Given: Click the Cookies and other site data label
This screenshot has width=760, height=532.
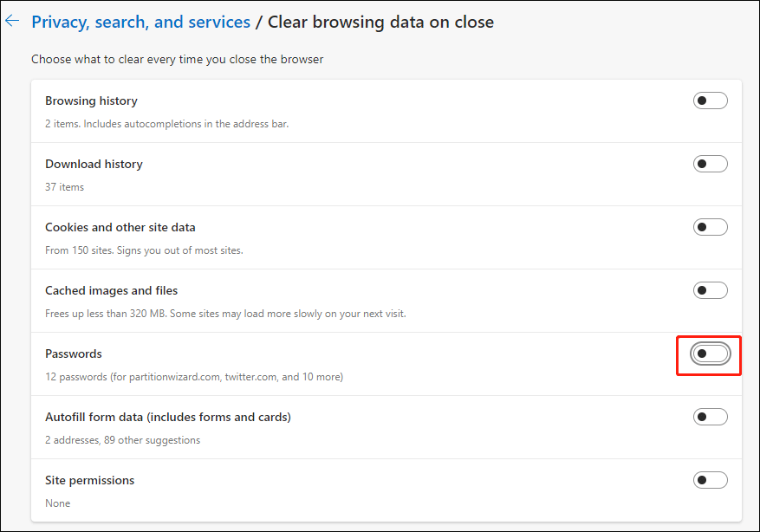Looking at the screenshot, I should tap(120, 227).
